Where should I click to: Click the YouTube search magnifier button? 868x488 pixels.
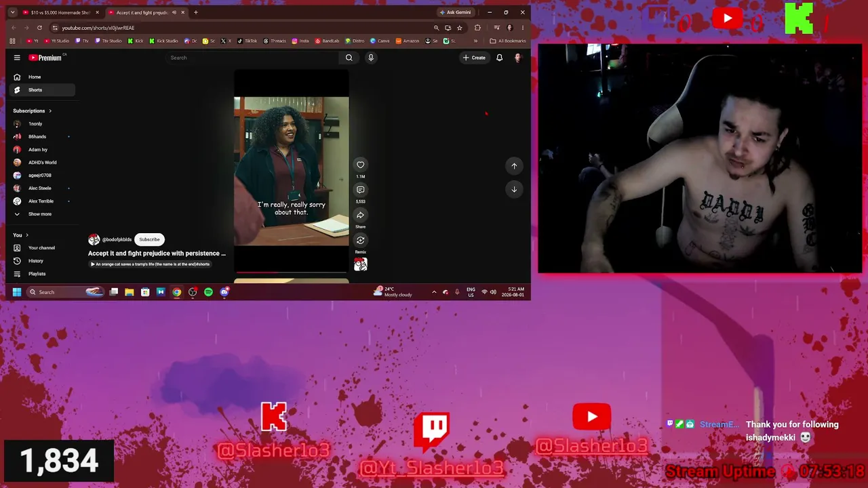pyautogui.click(x=349, y=58)
